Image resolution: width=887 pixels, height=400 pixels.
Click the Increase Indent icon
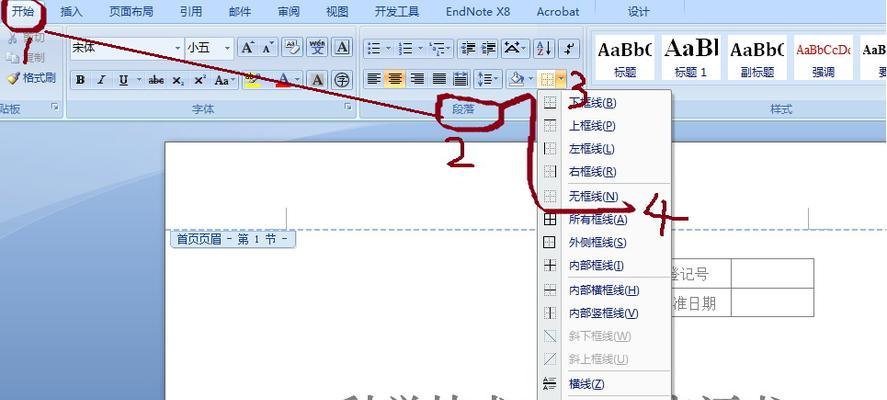tap(489, 49)
